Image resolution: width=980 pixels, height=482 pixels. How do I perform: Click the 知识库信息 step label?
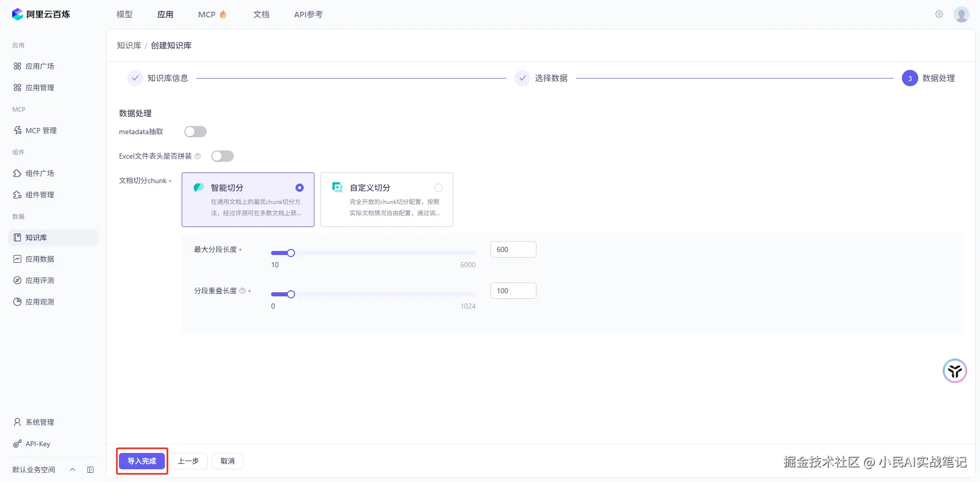pyautogui.click(x=168, y=78)
